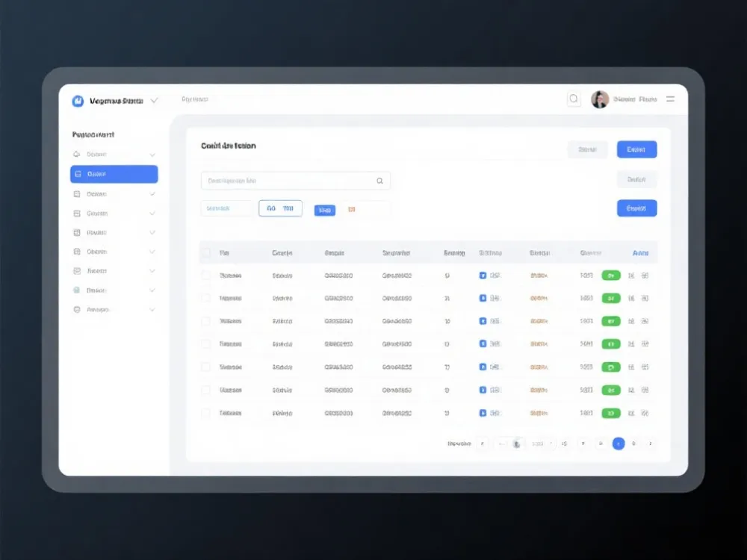This screenshot has height=560, width=747.
Task: Click the grey button between the two blue buttons
Action: pyautogui.click(x=636, y=179)
